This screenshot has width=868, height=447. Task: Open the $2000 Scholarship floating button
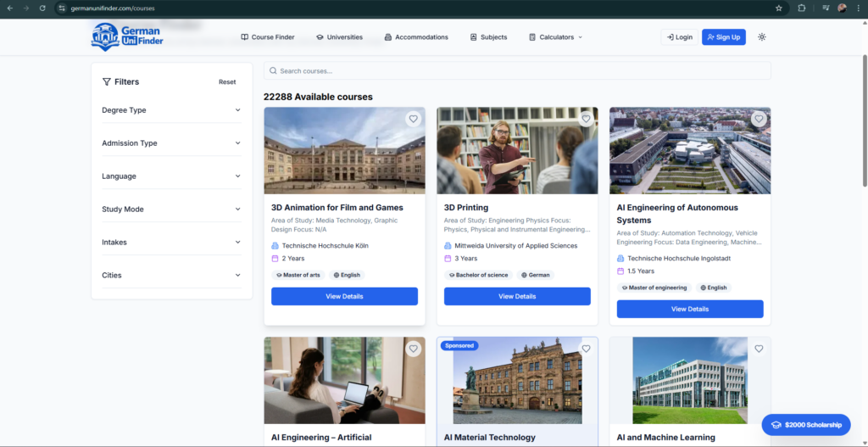(x=806, y=425)
